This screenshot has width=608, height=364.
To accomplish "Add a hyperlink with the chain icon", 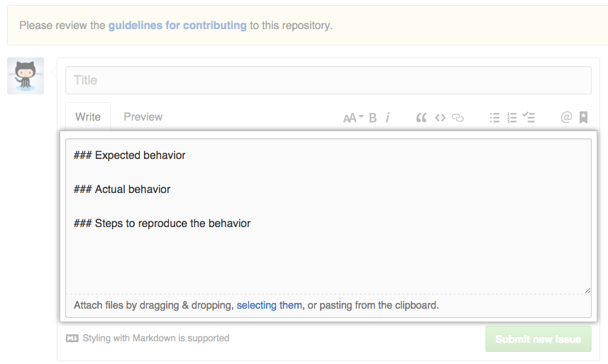I will click(458, 118).
